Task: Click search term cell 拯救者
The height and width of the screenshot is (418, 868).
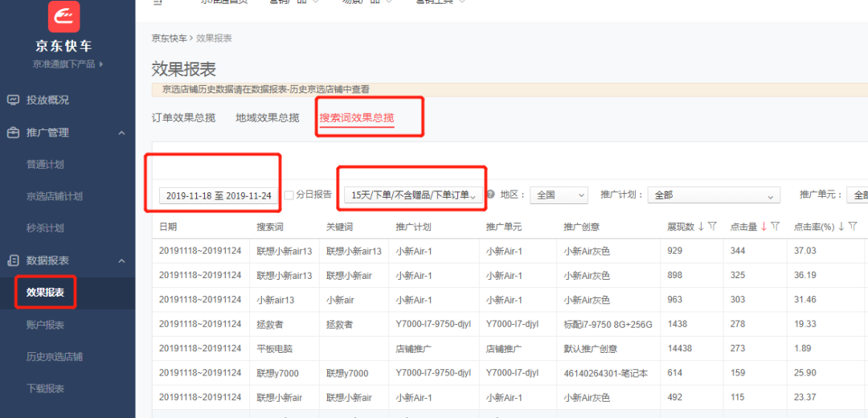Action: click(269, 324)
